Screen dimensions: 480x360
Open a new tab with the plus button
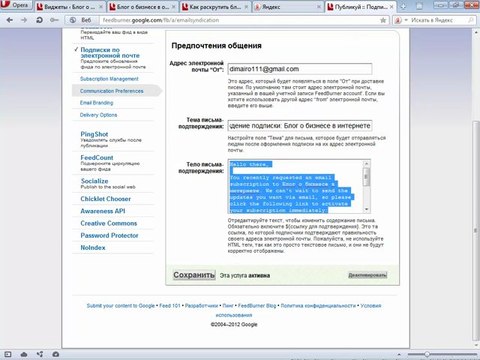click(403, 7)
